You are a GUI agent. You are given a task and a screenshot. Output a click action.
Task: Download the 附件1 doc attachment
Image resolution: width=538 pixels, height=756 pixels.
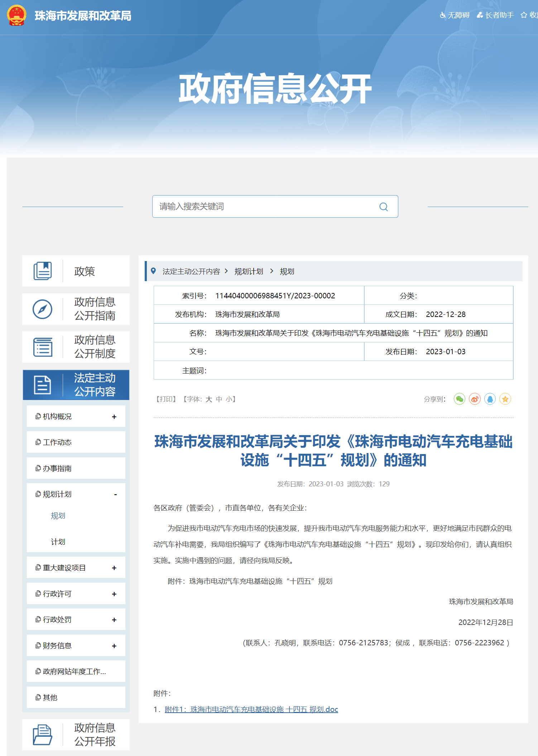[x=251, y=709]
